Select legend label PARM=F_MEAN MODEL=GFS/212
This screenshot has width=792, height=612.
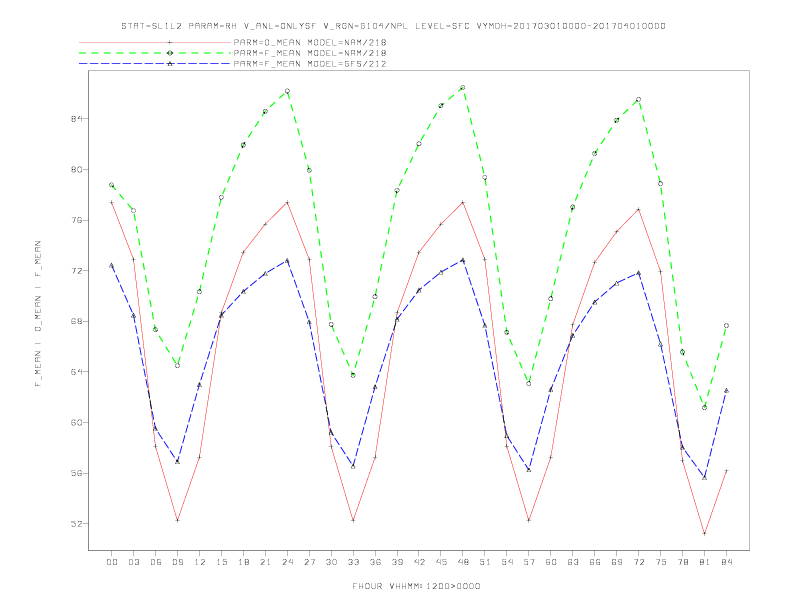(310, 64)
